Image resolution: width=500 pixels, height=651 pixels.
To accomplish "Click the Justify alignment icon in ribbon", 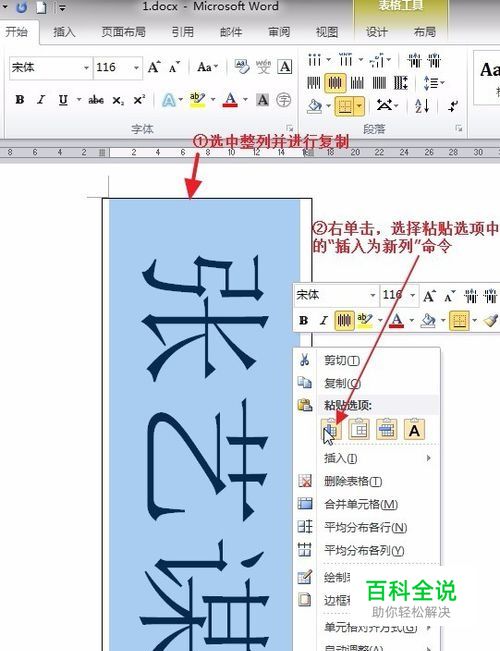I will [x=379, y=83].
